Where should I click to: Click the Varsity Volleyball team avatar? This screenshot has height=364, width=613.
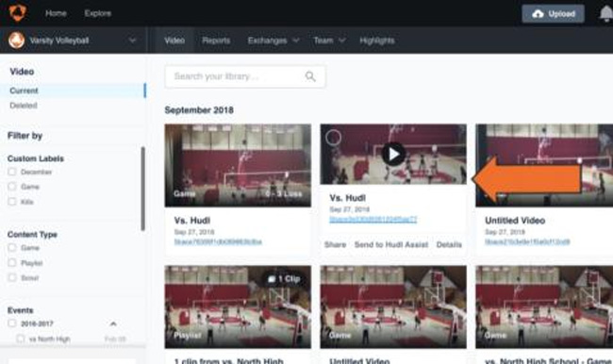16,41
